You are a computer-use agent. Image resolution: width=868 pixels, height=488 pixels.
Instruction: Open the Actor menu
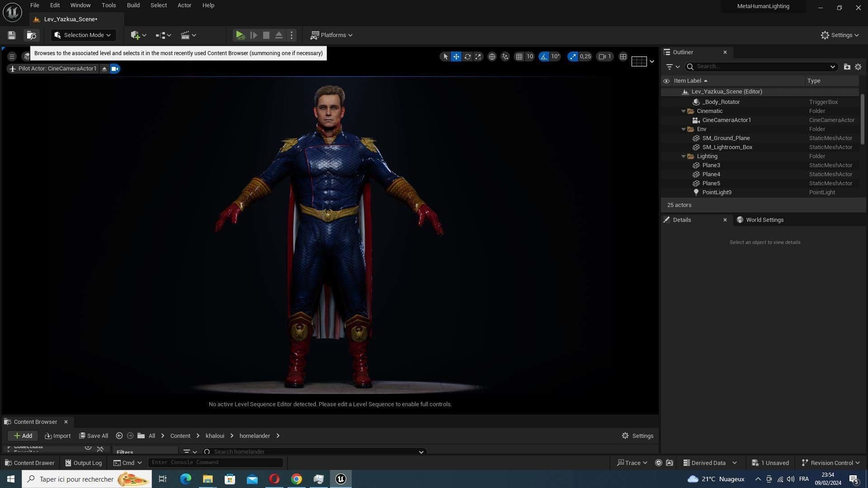(x=184, y=5)
